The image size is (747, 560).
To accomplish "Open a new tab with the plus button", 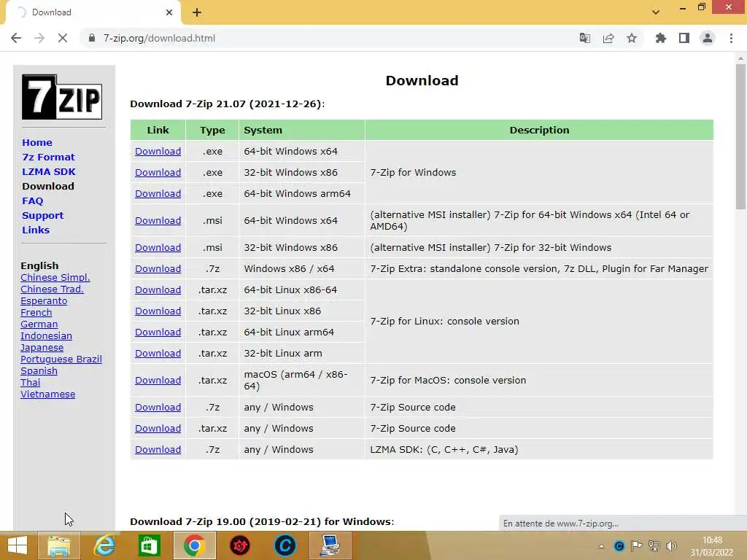I will pyautogui.click(x=197, y=12).
